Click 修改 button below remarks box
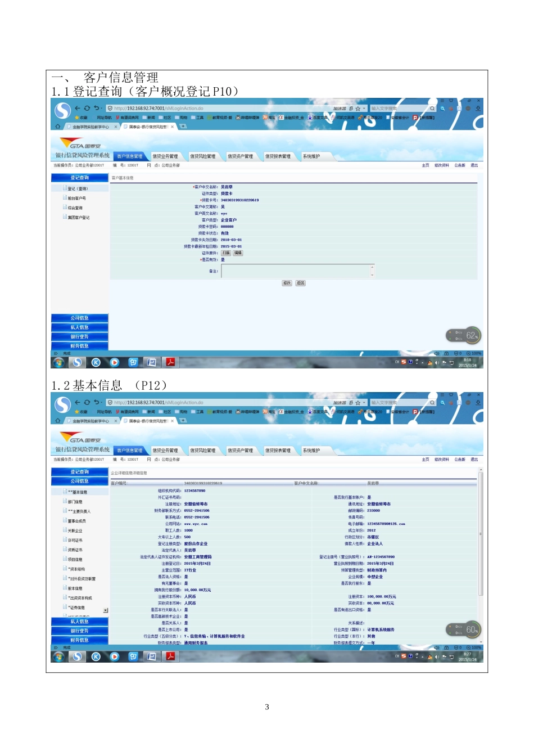Viewport: 534px width, 756px height. pyautogui.click(x=287, y=283)
